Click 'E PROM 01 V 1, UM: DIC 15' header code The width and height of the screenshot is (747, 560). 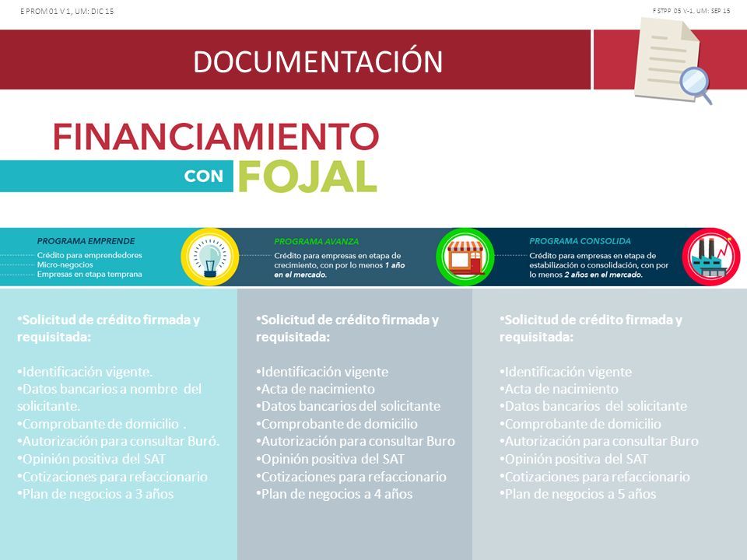[x=67, y=11]
